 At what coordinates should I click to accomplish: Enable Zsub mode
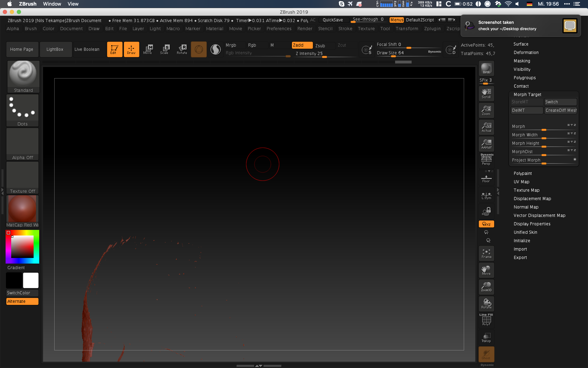[324, 46]
